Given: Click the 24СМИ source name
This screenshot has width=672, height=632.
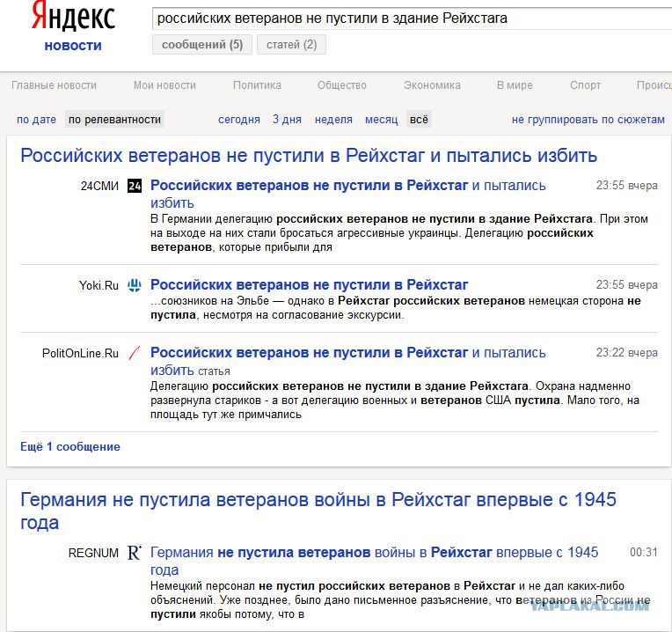Looking at the screenshot, I should coord(99,186).
